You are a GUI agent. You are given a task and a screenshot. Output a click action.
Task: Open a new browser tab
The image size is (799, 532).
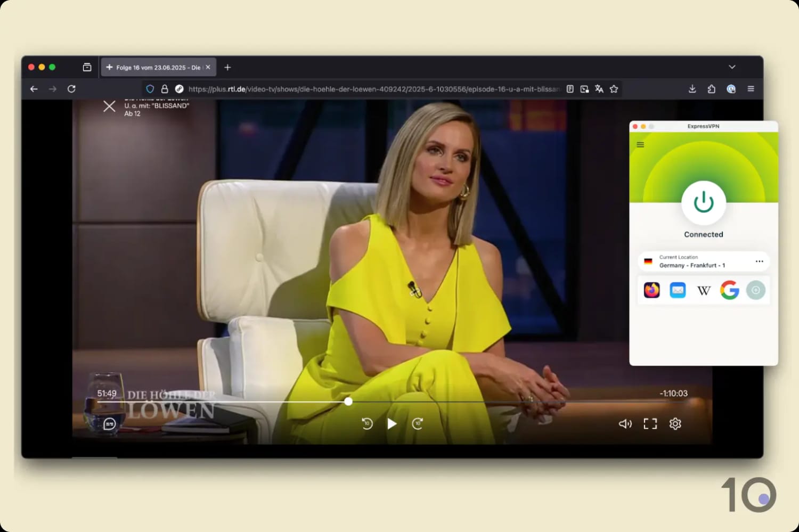[x=227, y=67]
